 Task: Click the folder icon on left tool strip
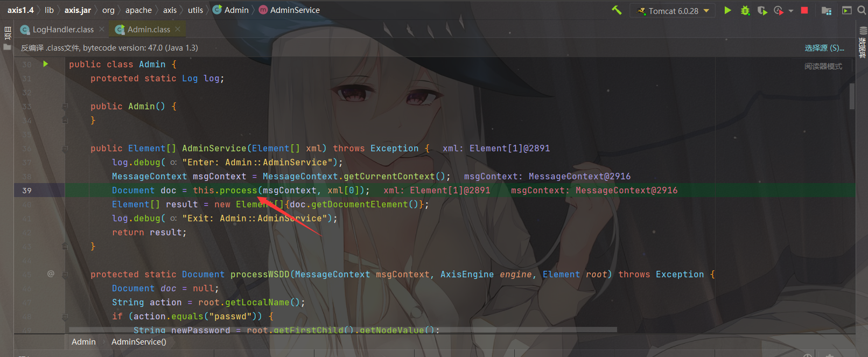[7, 47]
